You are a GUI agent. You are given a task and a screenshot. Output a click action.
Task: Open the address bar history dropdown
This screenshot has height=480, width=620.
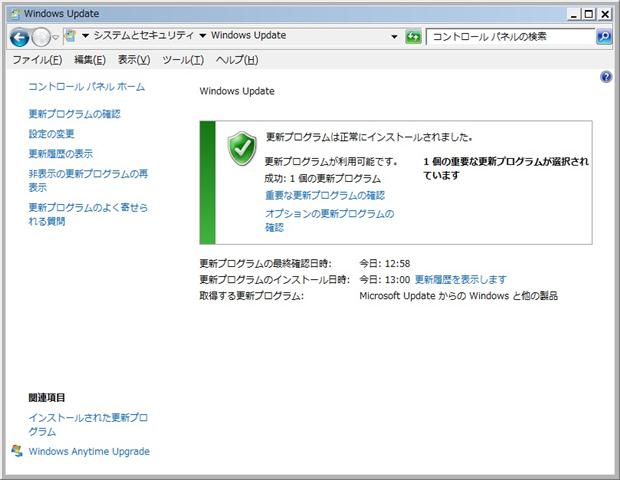(x=394, y=37)
